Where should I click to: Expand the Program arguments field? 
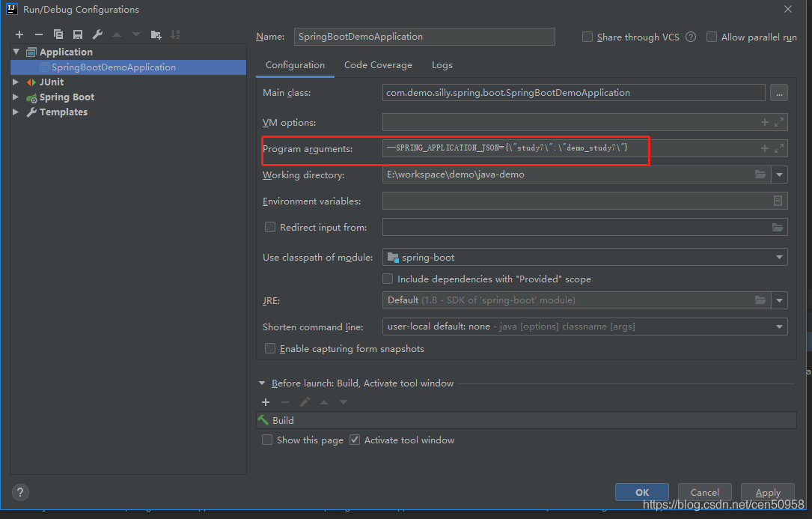779,148
